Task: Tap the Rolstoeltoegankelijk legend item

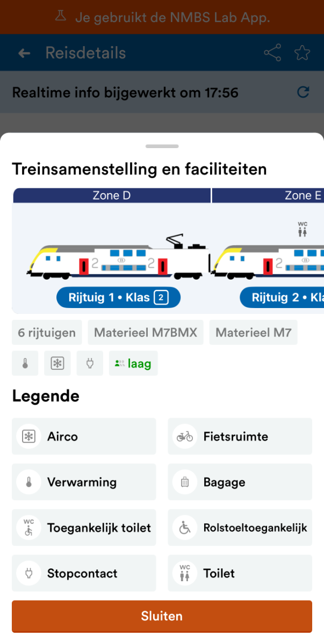Action: point(240,528)
